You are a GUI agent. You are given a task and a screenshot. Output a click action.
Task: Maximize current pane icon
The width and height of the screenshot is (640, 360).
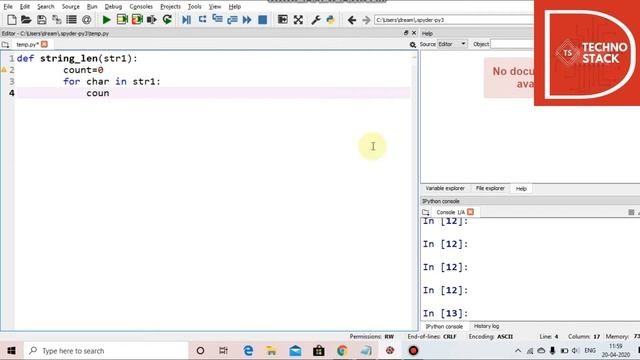click(282, 20)
